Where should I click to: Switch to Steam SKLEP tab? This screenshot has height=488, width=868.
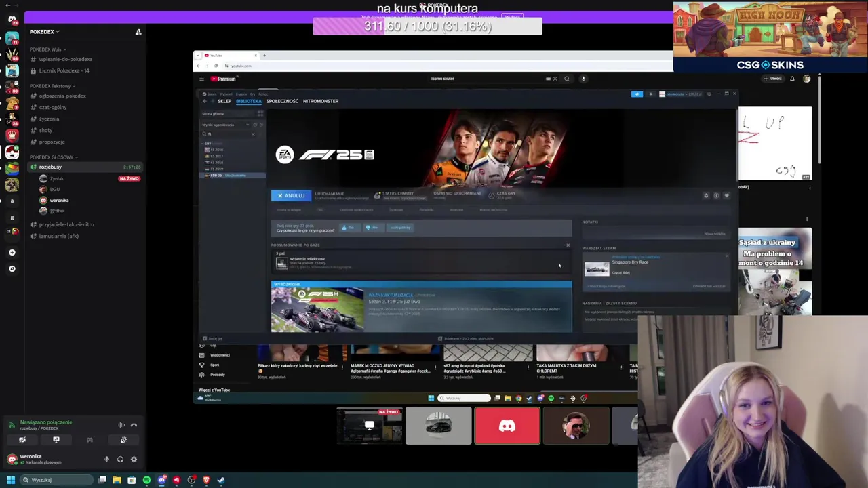point(224,101)
